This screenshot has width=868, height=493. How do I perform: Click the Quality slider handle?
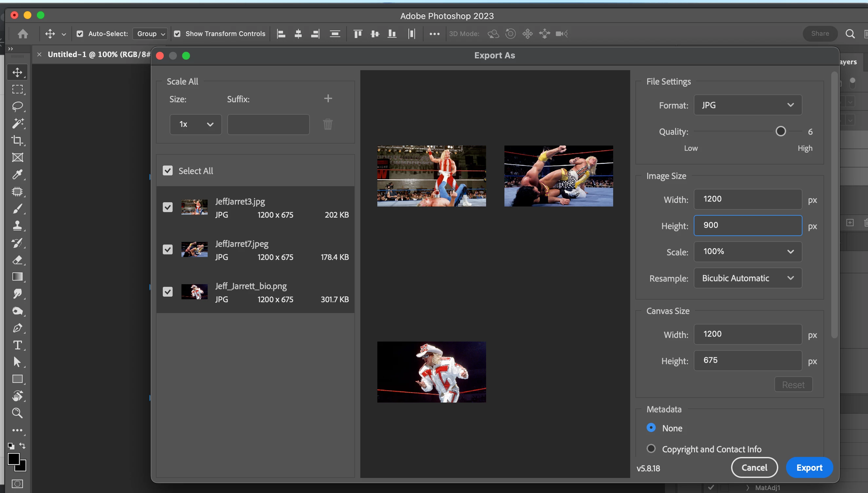point(781,131)
